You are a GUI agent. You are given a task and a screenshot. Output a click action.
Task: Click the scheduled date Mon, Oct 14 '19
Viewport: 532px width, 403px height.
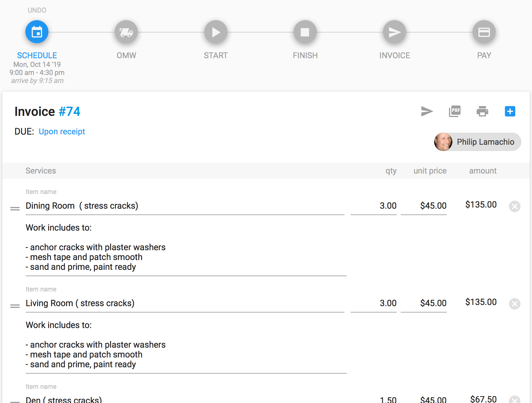pos(37,64)
